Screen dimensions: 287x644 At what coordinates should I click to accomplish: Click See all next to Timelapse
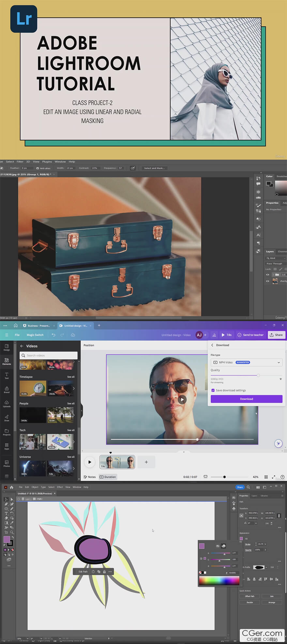(x=71, y=377)
